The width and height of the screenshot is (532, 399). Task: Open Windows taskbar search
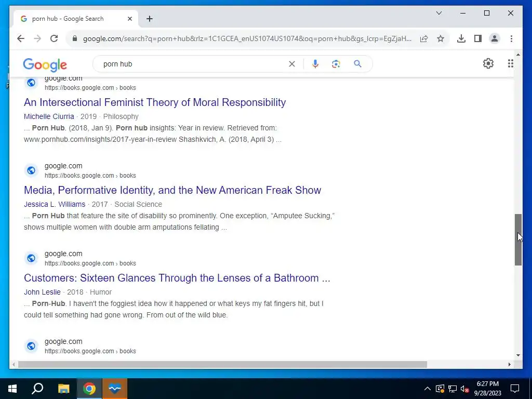tap(37, 389)
